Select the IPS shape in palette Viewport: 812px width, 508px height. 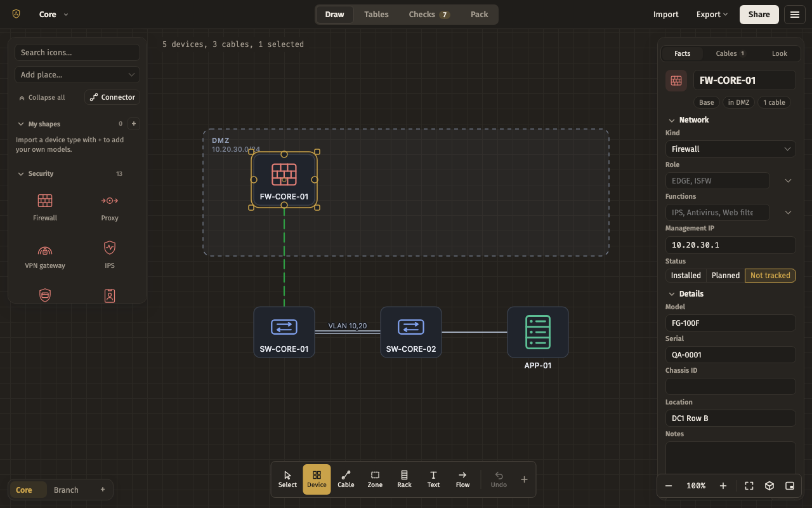tap(110, 255)
